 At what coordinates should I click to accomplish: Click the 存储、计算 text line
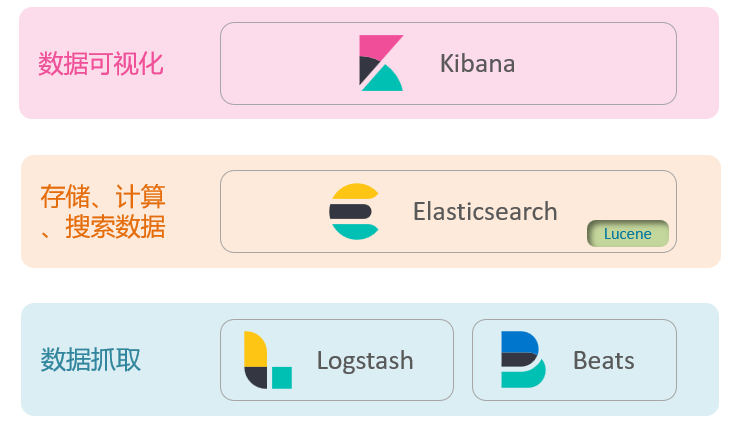point(103,196)
